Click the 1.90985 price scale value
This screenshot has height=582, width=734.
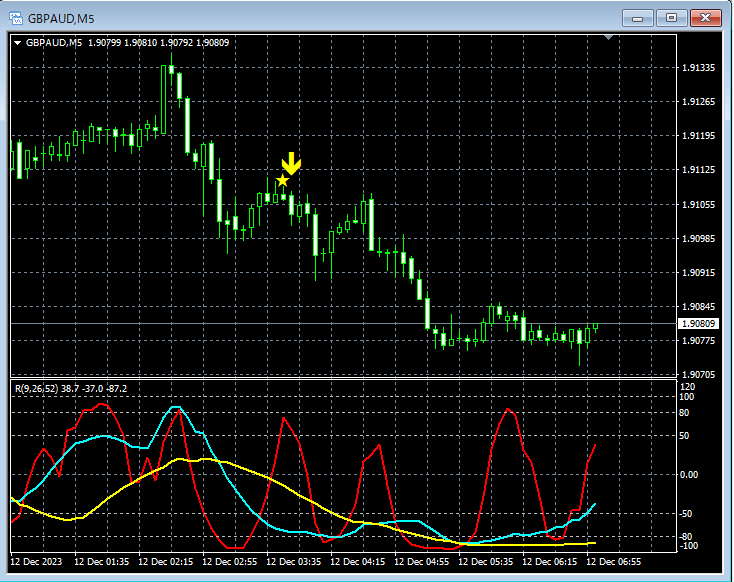click(698, 238)
